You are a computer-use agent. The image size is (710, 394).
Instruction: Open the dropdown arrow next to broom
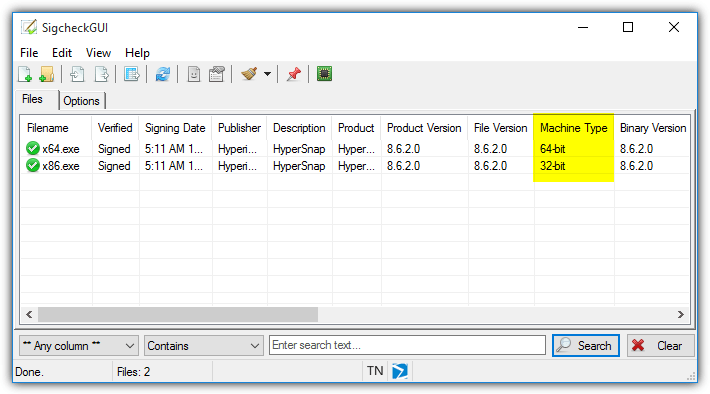[267, 74]
